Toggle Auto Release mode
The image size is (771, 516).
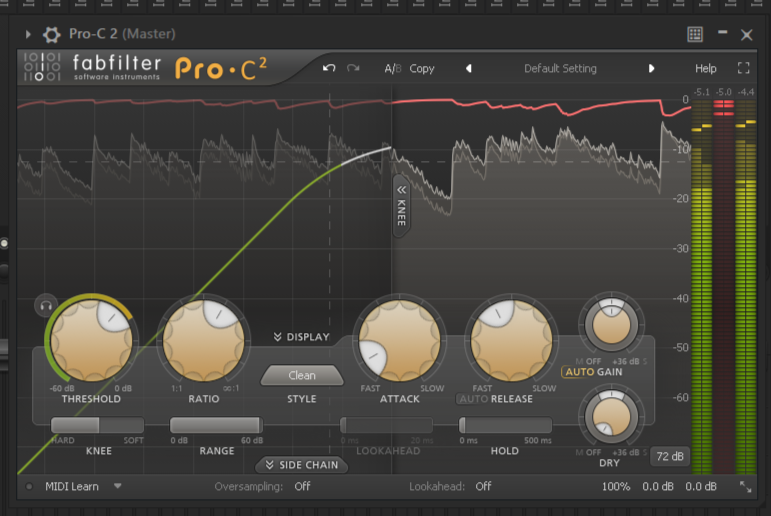tap(473, 399)
